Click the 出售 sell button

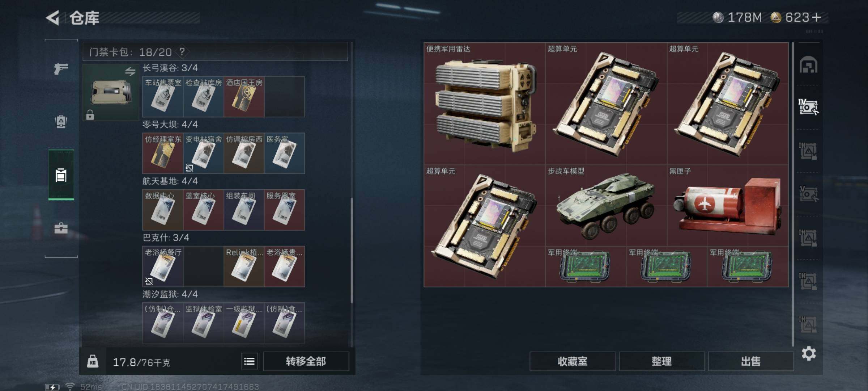pyautogui.click(x=751, y=361)
